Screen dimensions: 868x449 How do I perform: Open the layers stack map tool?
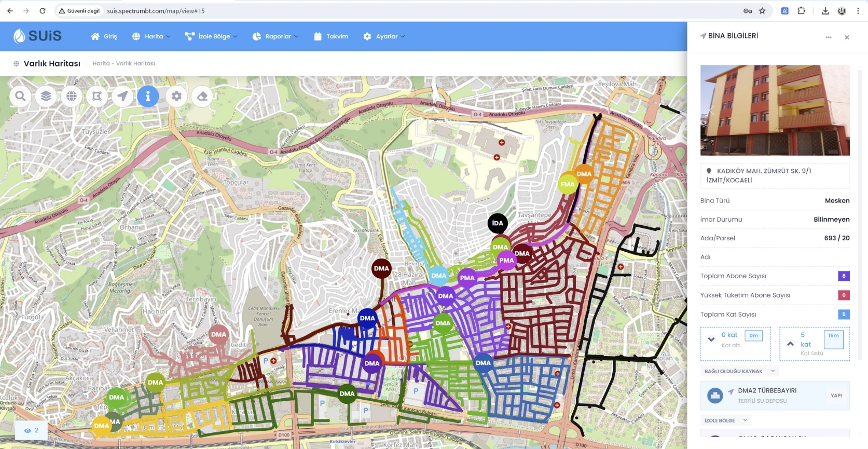tap(46, 96)
